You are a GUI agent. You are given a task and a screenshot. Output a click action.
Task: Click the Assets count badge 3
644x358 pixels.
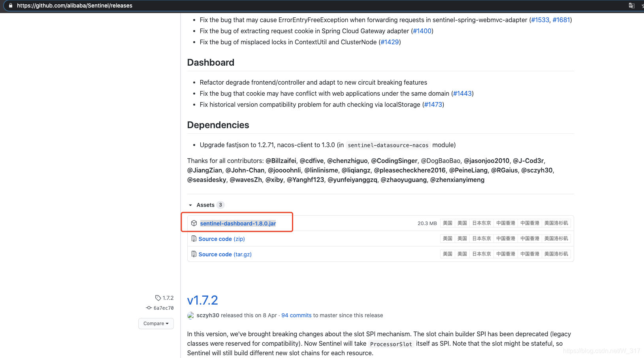[x=220, y=205]
